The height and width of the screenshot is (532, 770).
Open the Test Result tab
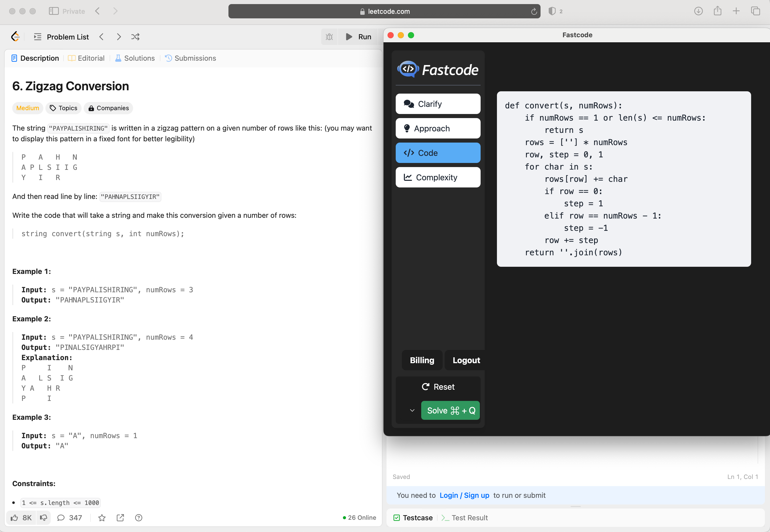pyautogui.click(x=465, y=518)
